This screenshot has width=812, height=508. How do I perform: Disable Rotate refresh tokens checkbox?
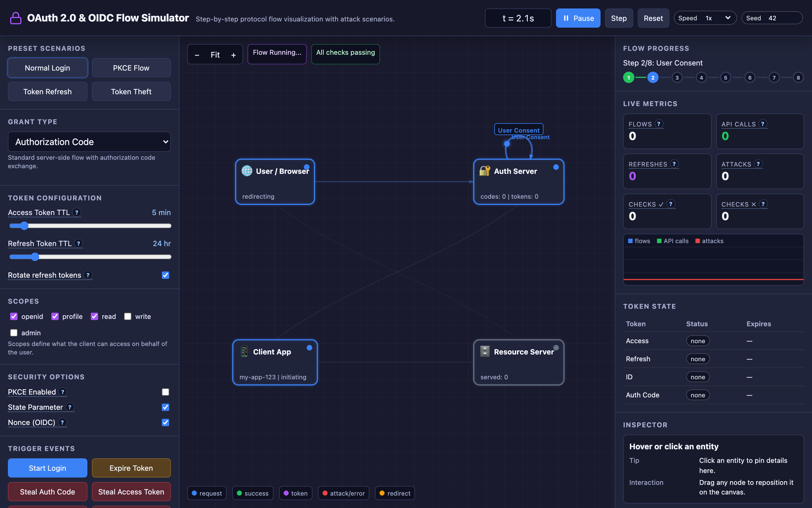click(166, 275)
